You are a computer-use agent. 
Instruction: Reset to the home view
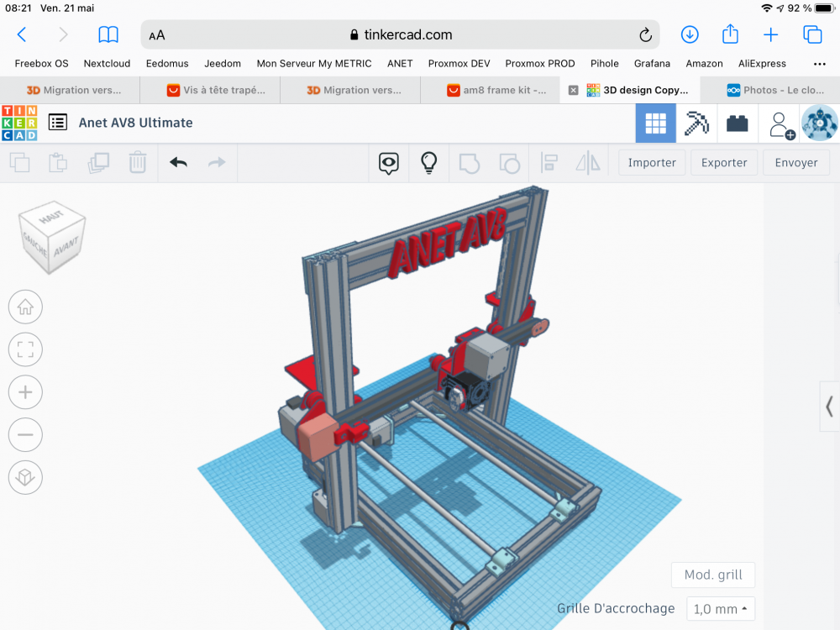(25, 307)
